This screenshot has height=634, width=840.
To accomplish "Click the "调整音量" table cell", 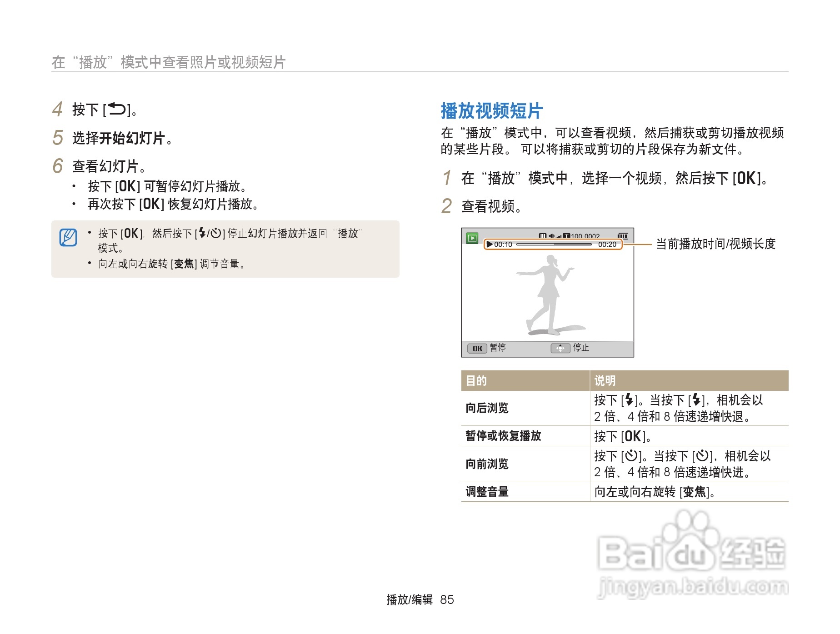I will [487, 492].
